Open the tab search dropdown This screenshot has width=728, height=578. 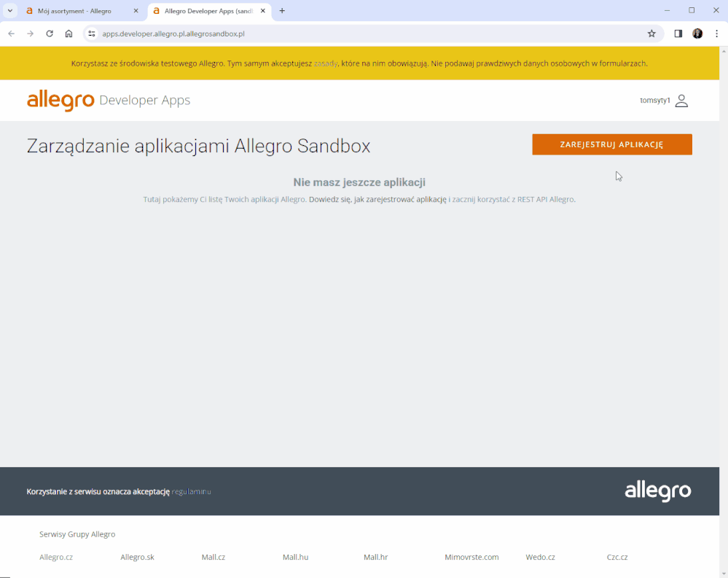tap(9, 11)
